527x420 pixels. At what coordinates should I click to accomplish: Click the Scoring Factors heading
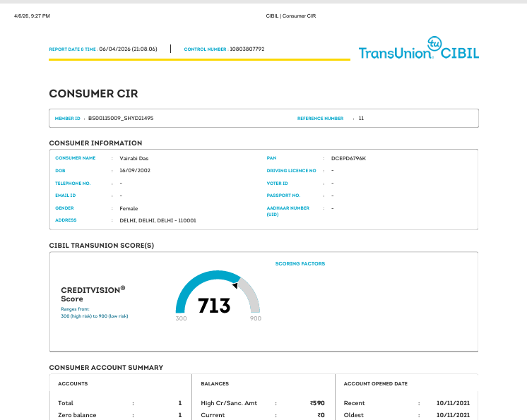[x=300, y=263]
